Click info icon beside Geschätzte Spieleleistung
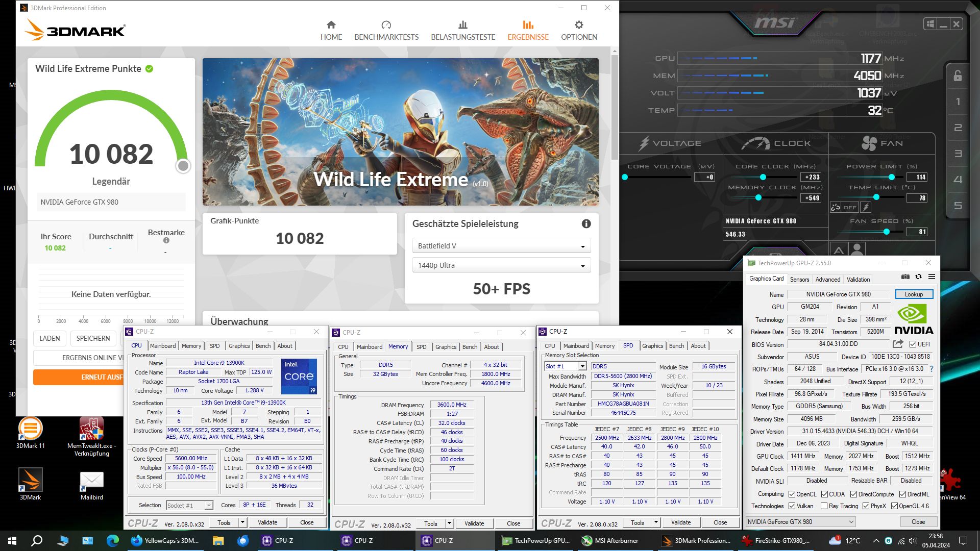This screenshot has height=551, width=980. 586,223
